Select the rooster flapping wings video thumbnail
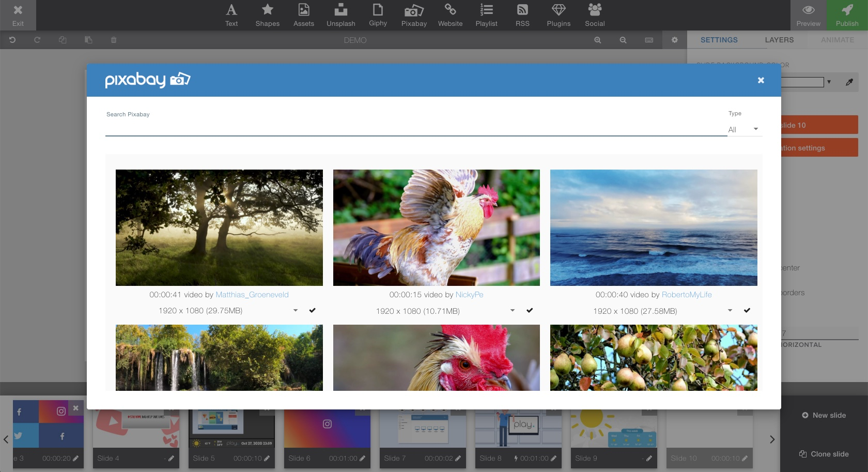Viewport: 868px width, 472px height. pos(437,227)
